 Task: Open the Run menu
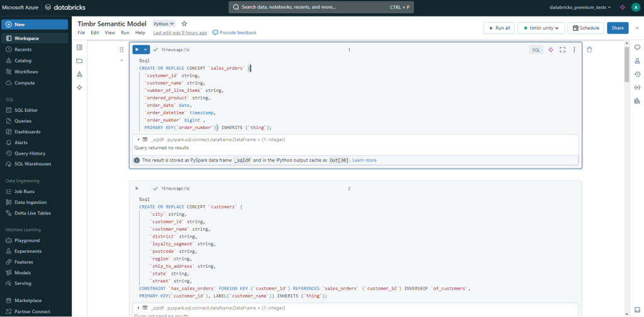pos(125,32)
